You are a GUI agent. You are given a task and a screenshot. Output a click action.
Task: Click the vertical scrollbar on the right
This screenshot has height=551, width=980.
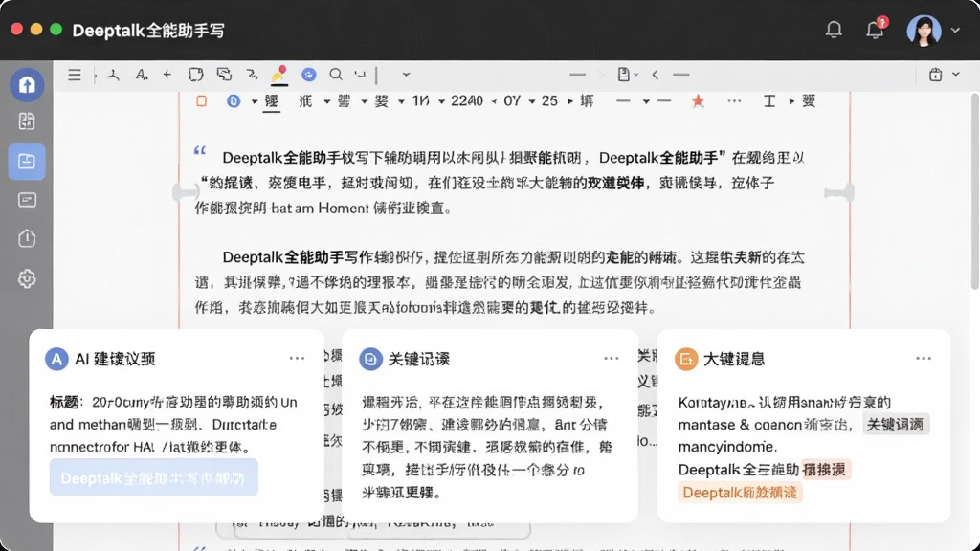coord(975,190)
